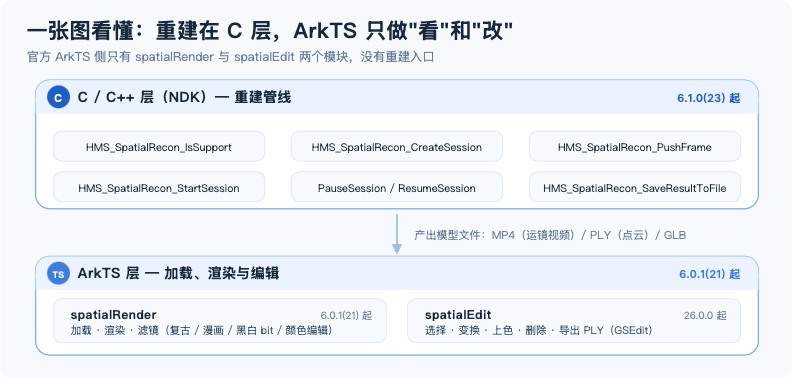The height and width of the screenshot is (378, 792).
Task: Click the spatialRender card's grey 6.0.1(21) 起 label
Action: (x=346, y=315)
